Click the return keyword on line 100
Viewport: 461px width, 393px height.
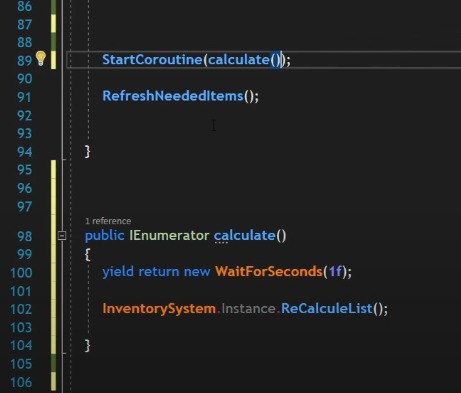159,272
